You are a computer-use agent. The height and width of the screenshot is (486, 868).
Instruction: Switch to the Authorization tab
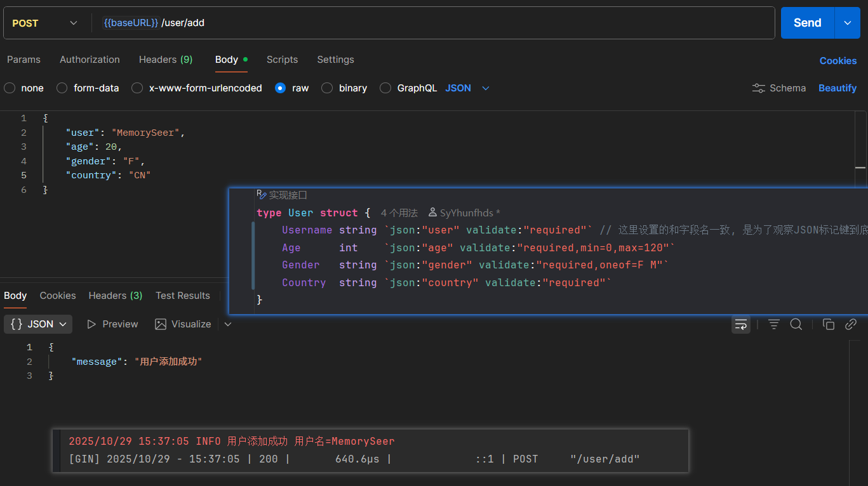click(x=90, y=60)
